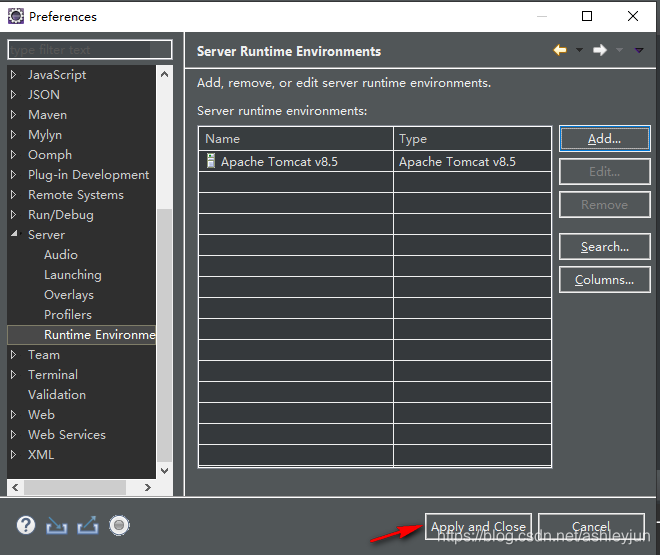Image resolution: width=660 pixels, height=555 pixels.
Task: Expand the JavaScript tree node
Action: [13, 74]
